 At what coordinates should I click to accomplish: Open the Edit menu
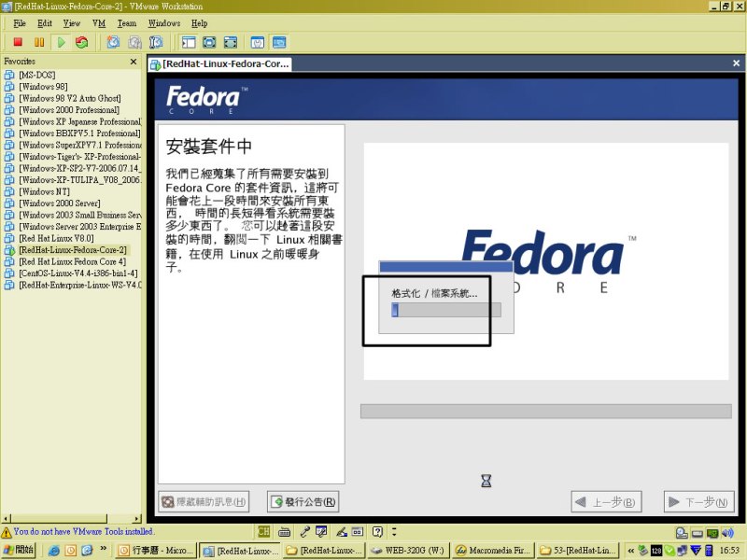click(45, 23)
